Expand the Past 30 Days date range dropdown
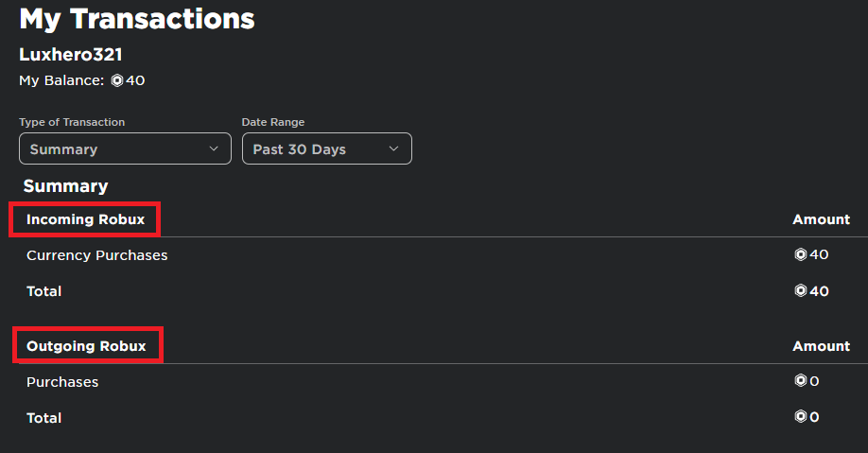Viewport: 868px width, 453px height. 326,149
